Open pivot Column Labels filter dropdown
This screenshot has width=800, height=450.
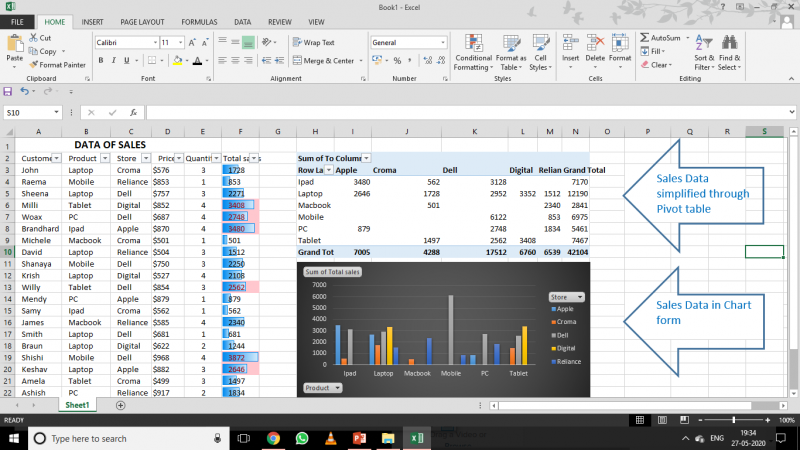pos(366,158)
